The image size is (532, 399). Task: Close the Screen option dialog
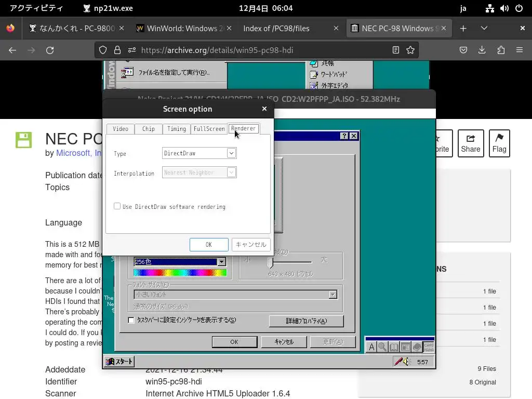pyautogui.click(x=264, y=109)
